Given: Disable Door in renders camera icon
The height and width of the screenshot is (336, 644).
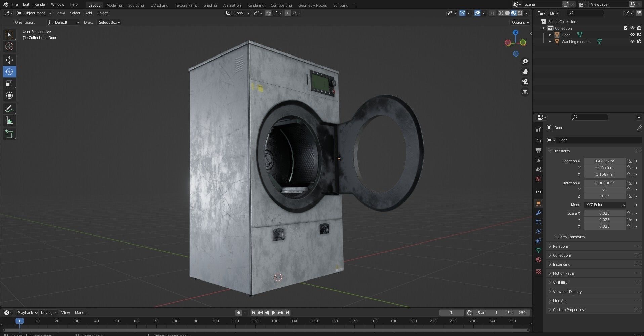Looking at the screenshot, I should coord(639,35).
